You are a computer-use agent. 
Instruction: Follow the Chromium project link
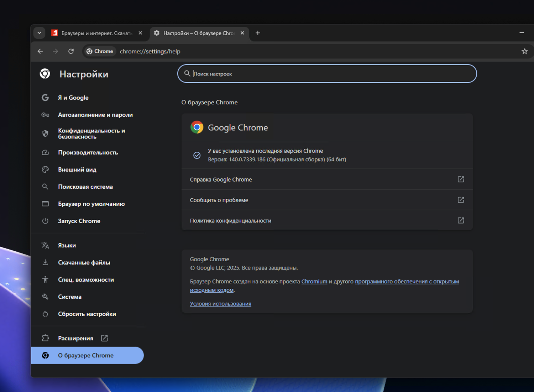pyautogui.click(x=314, y=281)
